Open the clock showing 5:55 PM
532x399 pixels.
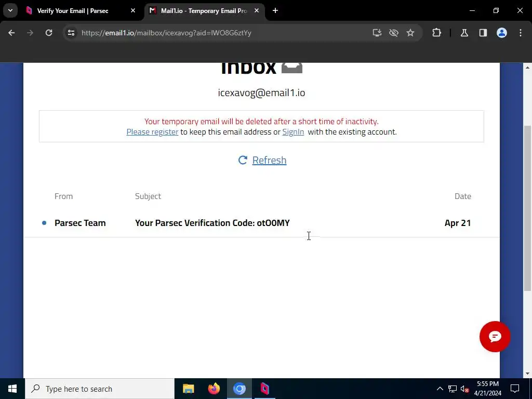tap(488, 389)
